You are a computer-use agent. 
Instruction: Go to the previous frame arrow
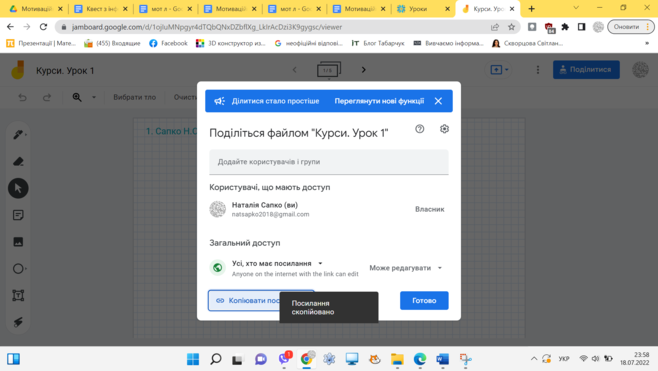click(295, 70)
